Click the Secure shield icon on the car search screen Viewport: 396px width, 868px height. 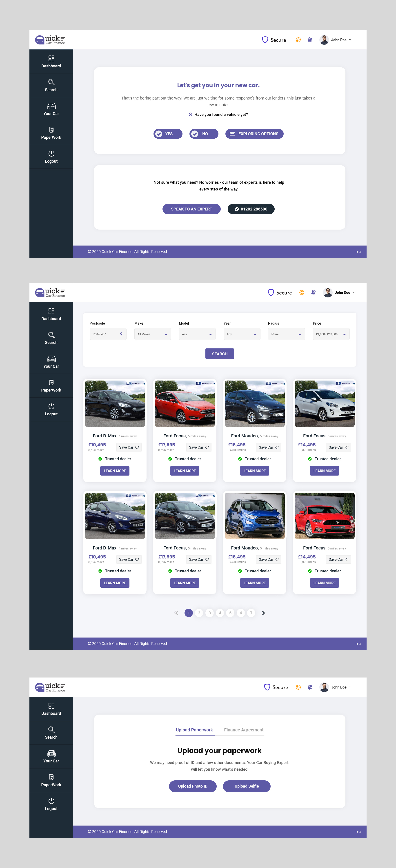[x=271, y=292]
